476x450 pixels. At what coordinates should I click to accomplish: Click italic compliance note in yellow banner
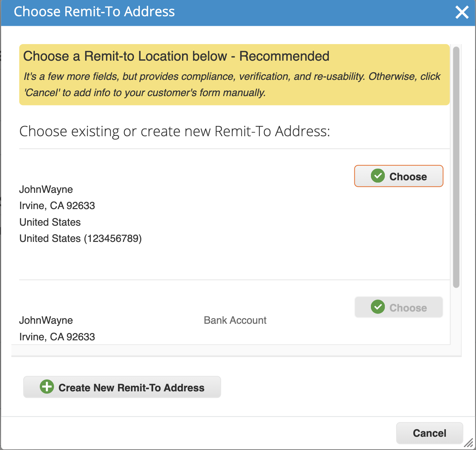coord(232,84)
